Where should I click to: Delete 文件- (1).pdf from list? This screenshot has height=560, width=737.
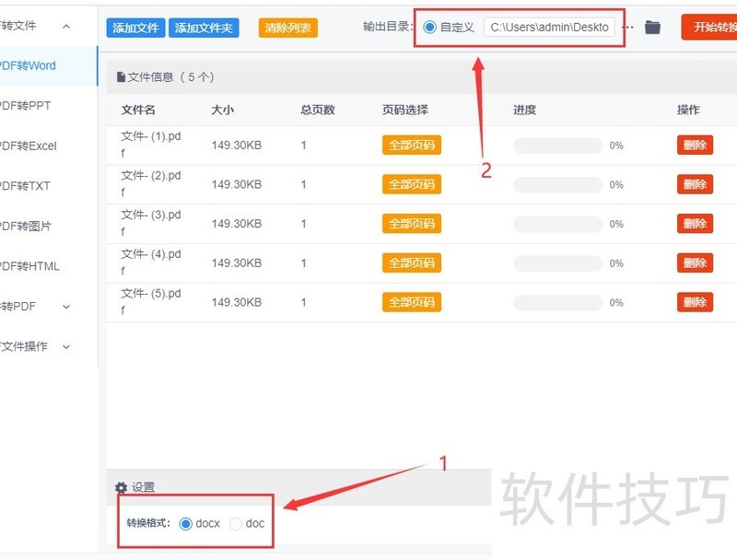(x=695, y=146)
